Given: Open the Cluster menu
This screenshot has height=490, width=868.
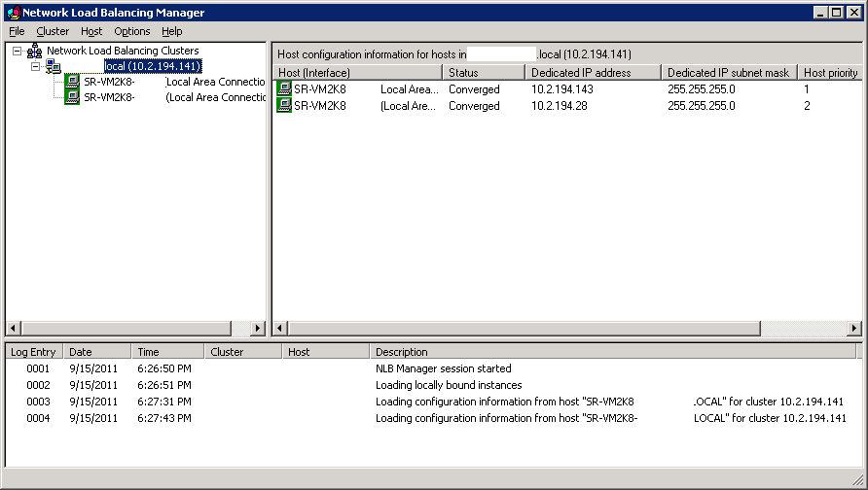Looking at the screenshot, I should pyautogui.click(x=53, y=31).
